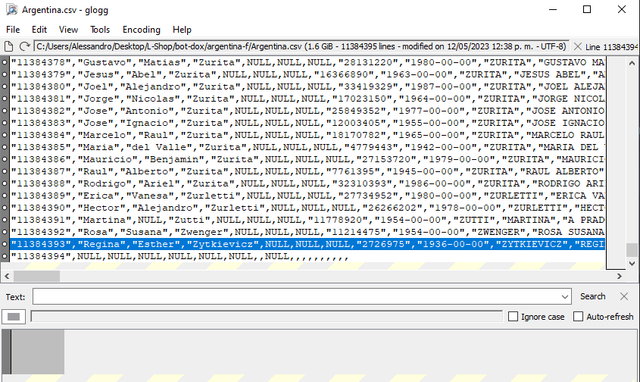Select the line starting with "11384391" Martina
This screenshot has height=382, width=640.
coord(307,220)
